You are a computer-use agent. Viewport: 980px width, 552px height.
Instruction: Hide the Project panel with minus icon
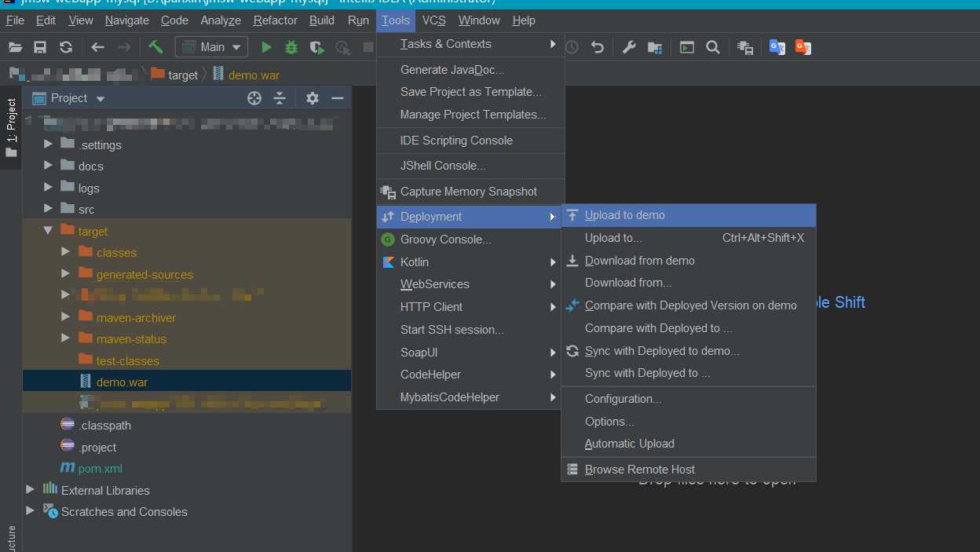[338, 98]
